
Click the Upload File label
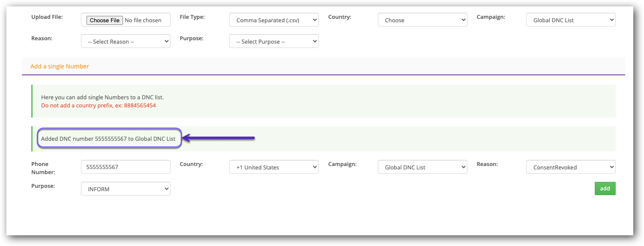tap(47, 17)
